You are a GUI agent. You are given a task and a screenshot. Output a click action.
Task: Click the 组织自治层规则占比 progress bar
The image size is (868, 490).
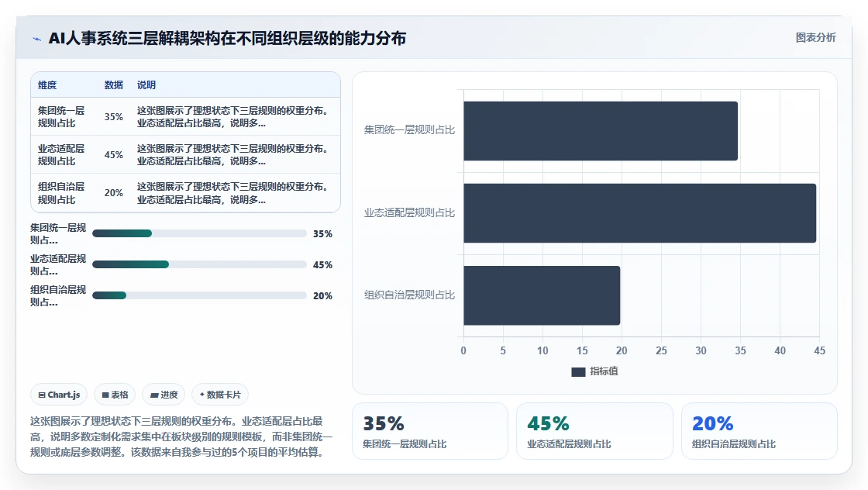tap(199, 295)
